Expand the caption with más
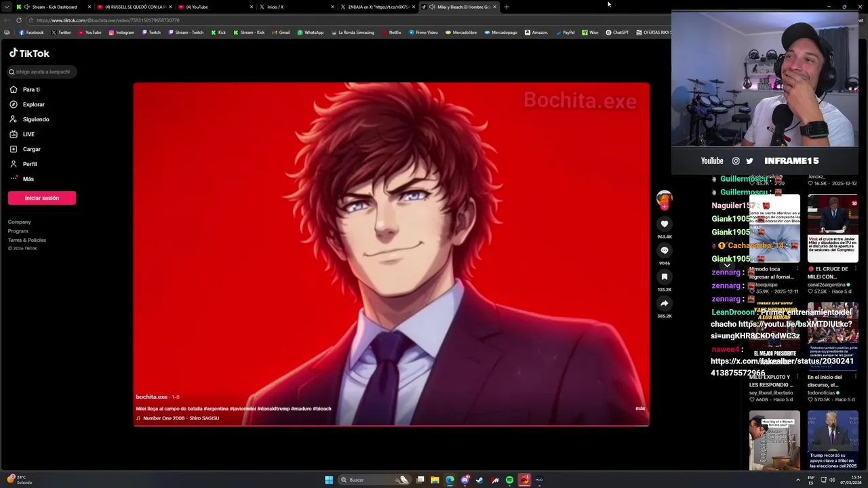This screenshot has height=488, width=868. 640,409
